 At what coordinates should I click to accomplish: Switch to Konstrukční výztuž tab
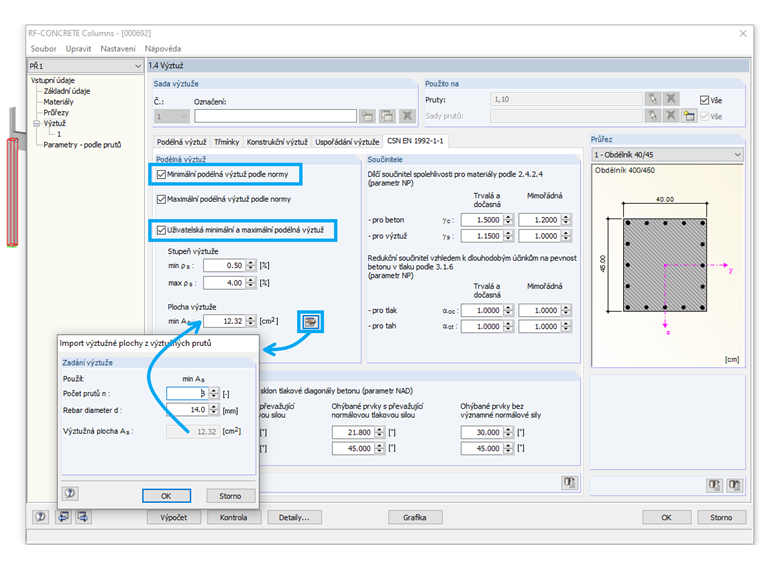coord(277,142)
